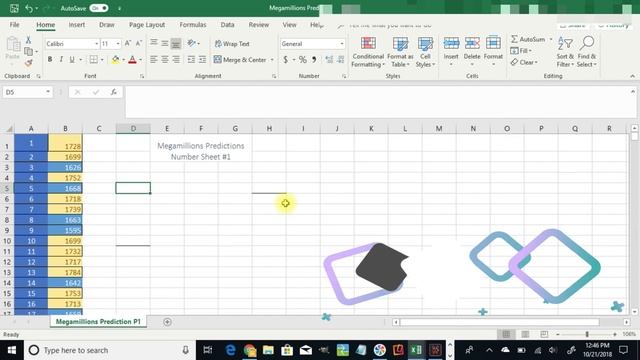Viewport: 640px width, 360px height.
Task: Click AutoSum button
Action: tap(528, 39)
